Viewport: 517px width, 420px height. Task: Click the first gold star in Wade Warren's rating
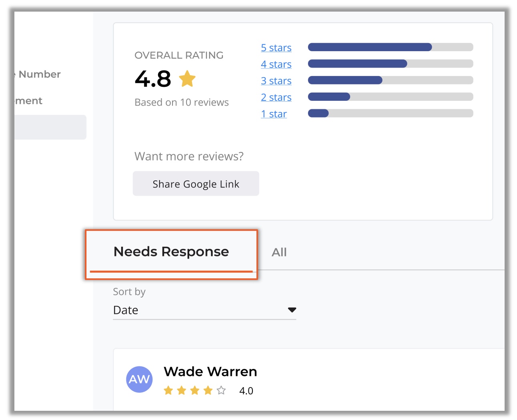tap(168, 390)
